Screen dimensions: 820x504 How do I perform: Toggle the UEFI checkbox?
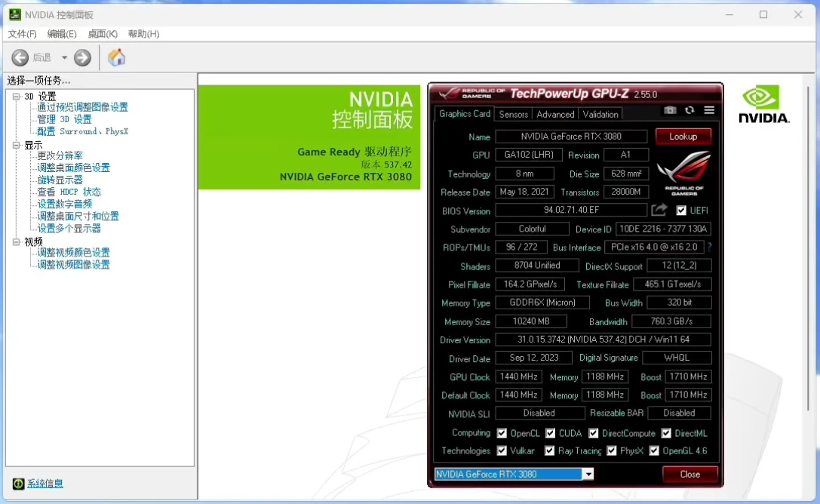click(681, 211)
